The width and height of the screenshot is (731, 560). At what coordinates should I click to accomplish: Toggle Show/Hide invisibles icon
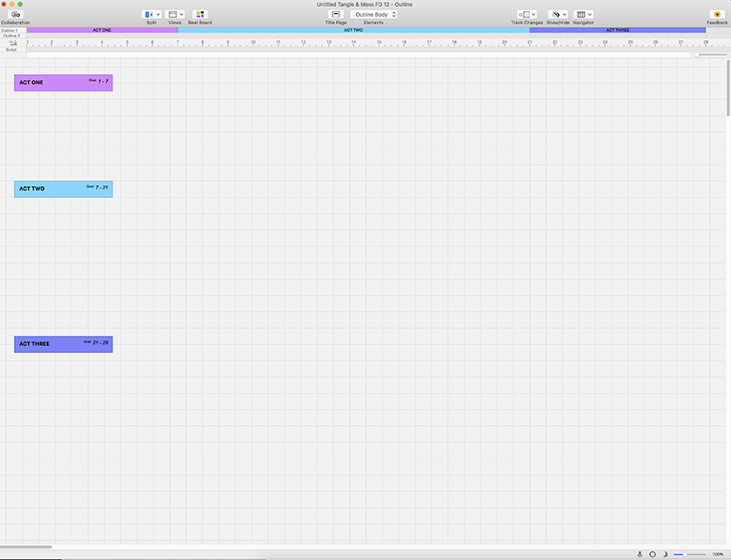(x=555, y=15)
